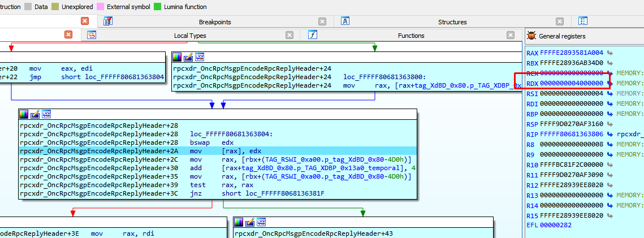Click edit-name pencil icon in ReplyHeader+43 block

[x=250, y=222]
